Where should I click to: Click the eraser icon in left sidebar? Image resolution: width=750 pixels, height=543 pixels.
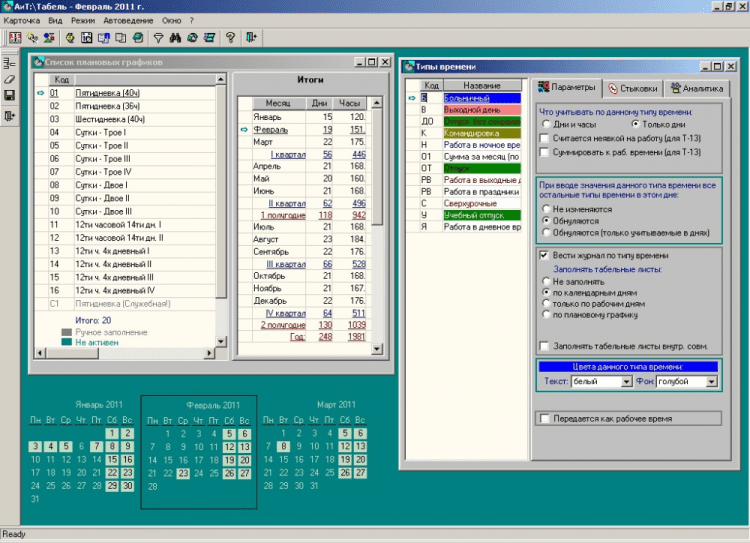click(9, 79)
